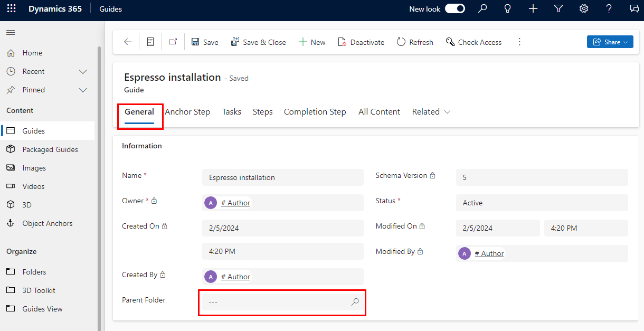Expand the Related menu
Screen dimensions: 644x331
tap(431, 111)
